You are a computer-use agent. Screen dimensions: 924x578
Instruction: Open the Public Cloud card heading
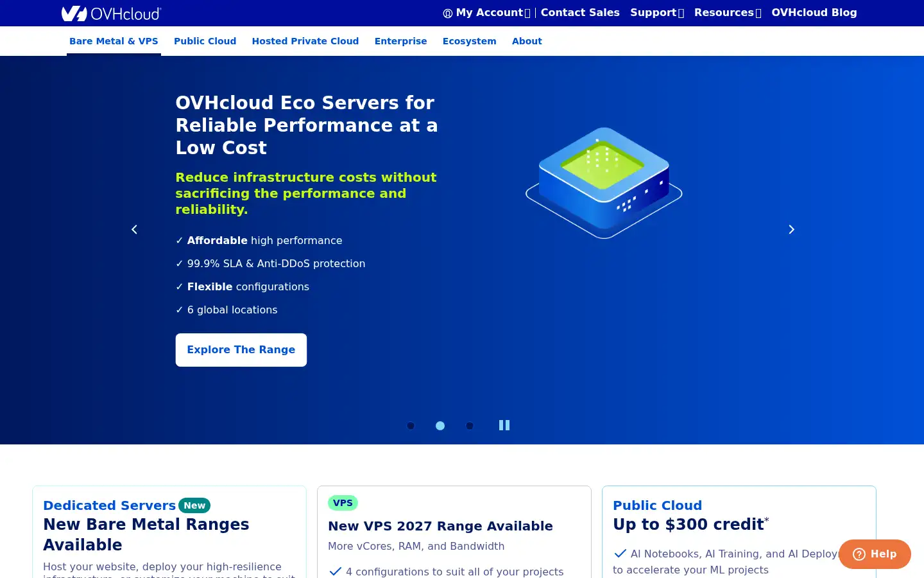pyautogui.click(x=657, y=505)
